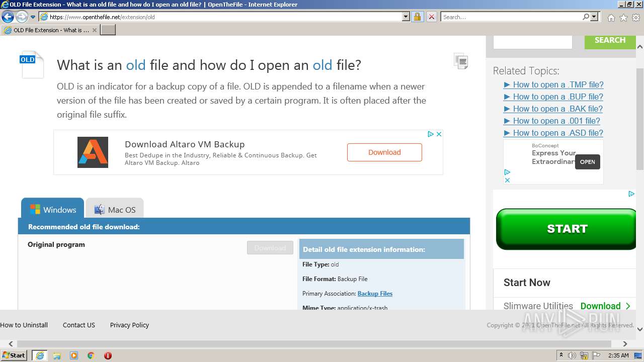Select the OLD File Extension tab
Viewport: 644px width, 362px height.
coord(50,30)
